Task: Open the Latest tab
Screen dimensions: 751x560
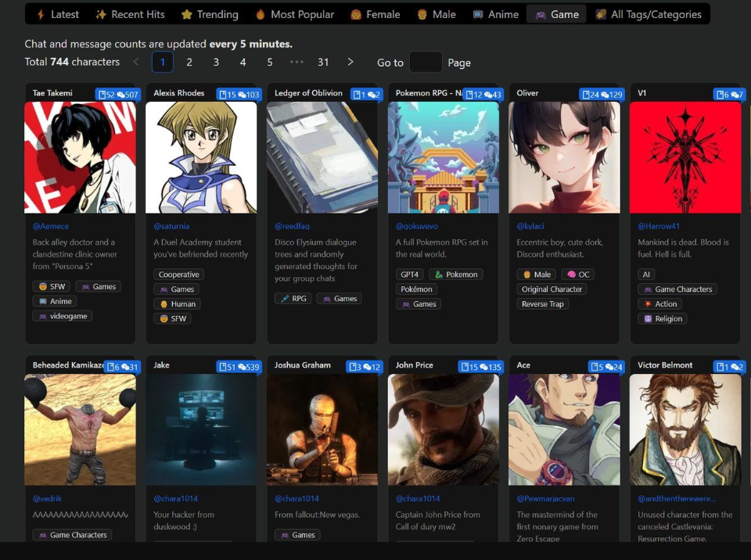Action: (x=58, y=14)
